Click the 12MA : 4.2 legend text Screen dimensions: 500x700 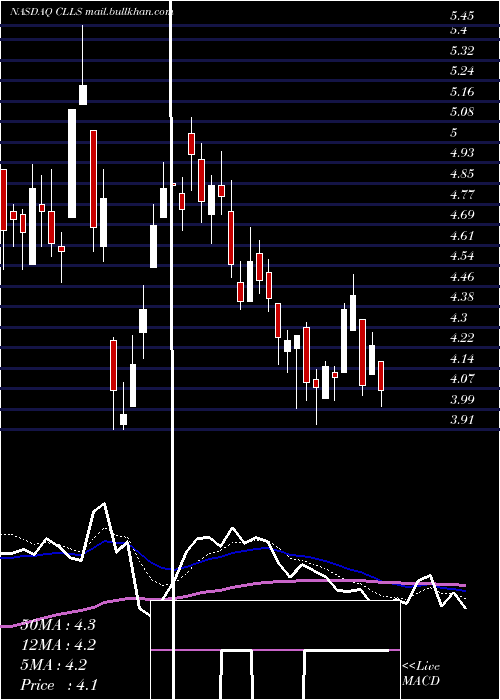(58, 645)
